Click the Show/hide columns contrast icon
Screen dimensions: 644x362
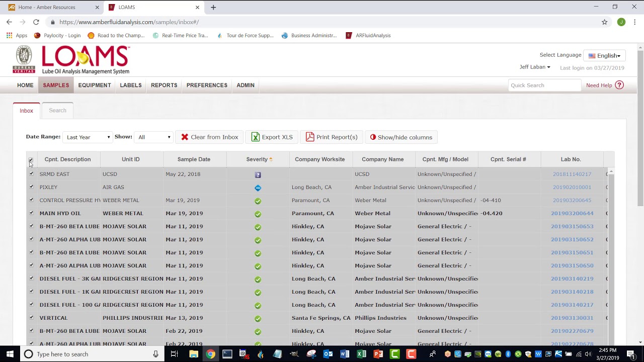pos(373,137)
